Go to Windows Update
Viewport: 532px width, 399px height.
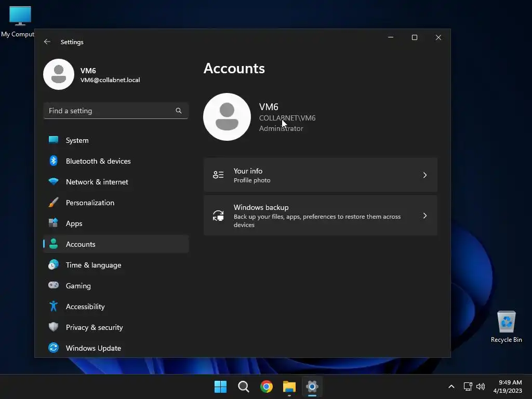pos(116,348)
